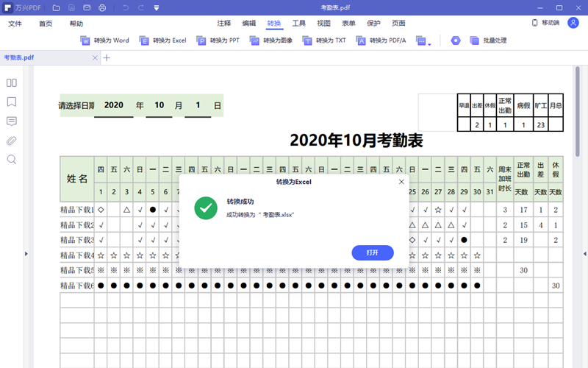Click the email envelope icon in title bar

(87, 8)
